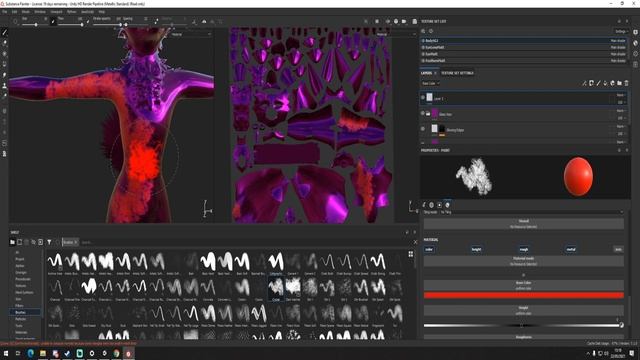Open the File menu
Screen dimensions: 640x360
tap(4, 12)
